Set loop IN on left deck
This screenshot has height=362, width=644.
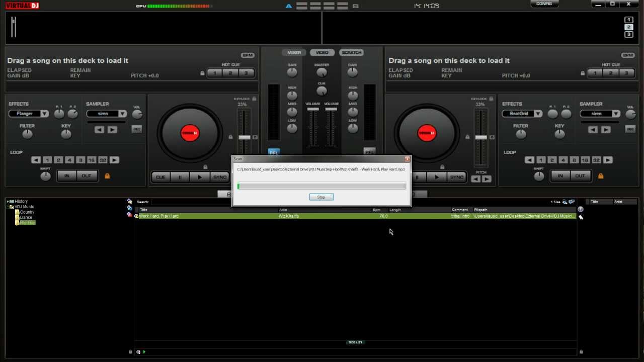pos(66,176)
